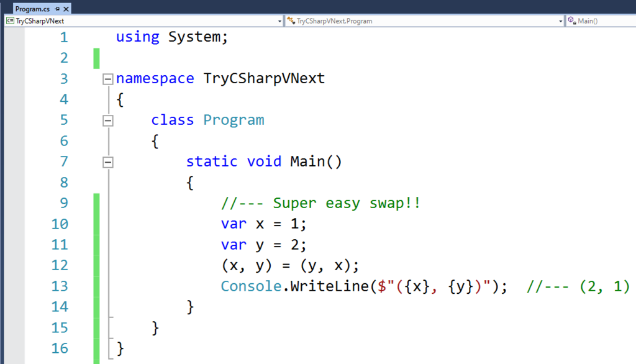This screenshot has height=364, width=636.
Task: Open the TryCSharpVNext project dropdown
Action: pos(279,21)
